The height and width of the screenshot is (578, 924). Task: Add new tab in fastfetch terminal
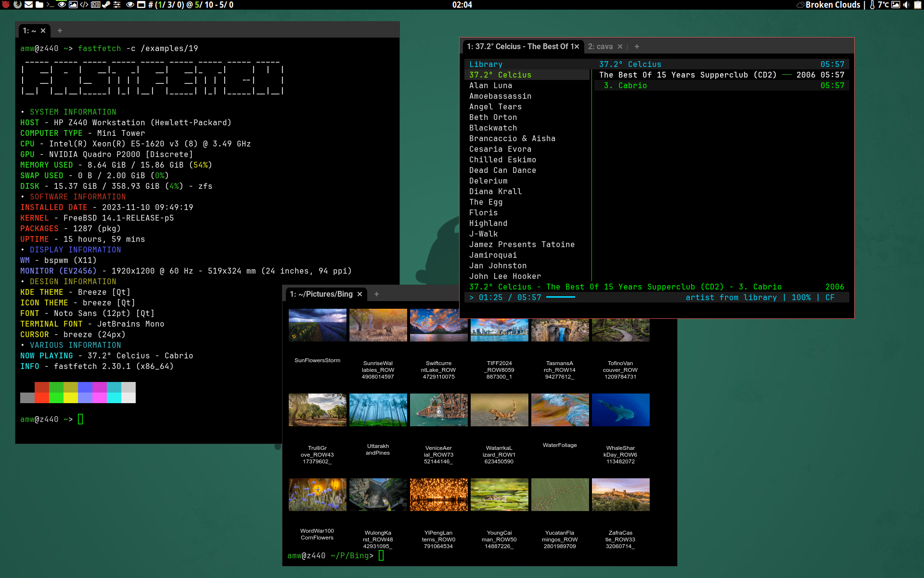(x=60, y=30)
